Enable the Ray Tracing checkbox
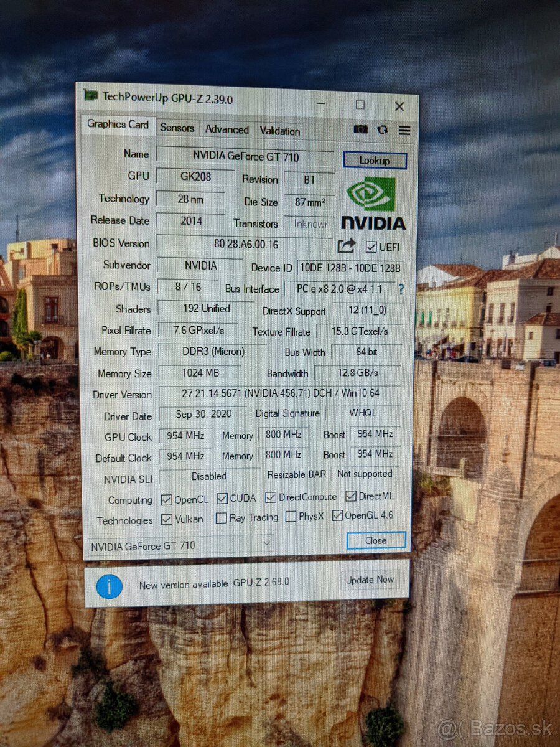 click(x=221, y=517)
